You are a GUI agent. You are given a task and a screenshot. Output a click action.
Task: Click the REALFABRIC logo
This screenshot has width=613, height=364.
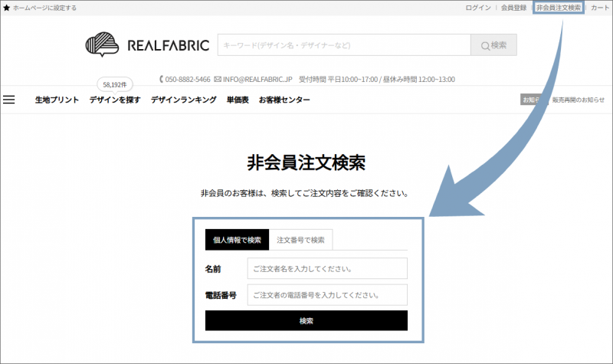147,45
